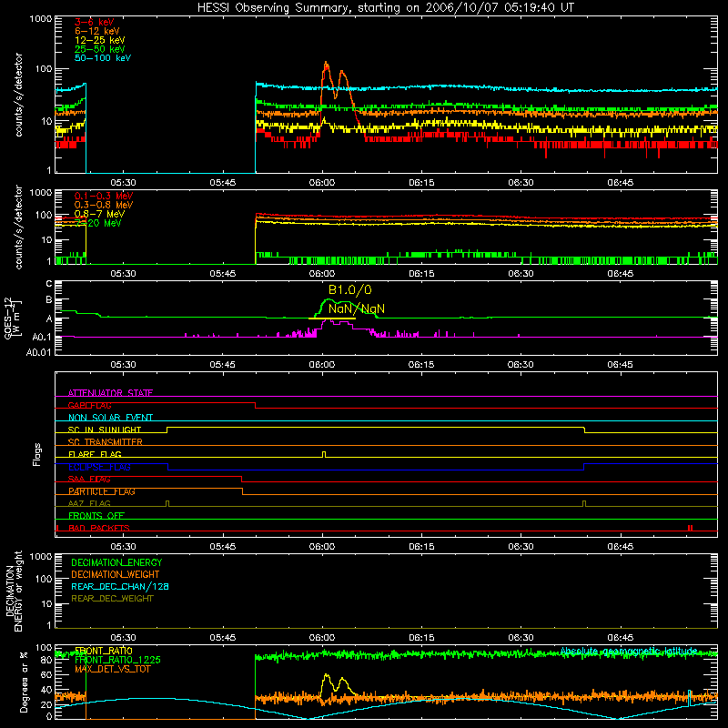Select the SC_TRANSMITTER flag label
Screen dimensions: 728x728
pos(106,442)
